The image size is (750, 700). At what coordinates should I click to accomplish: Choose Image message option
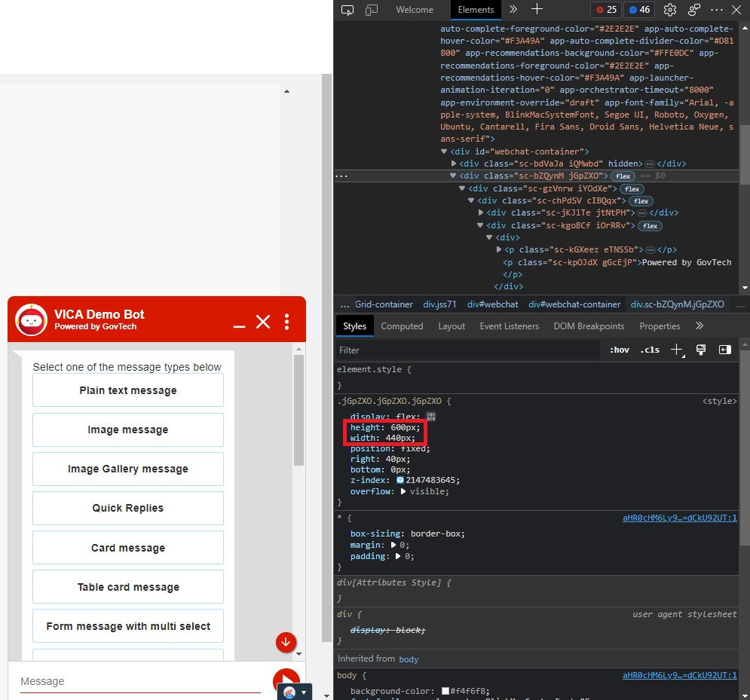click(x=128, y=429)
